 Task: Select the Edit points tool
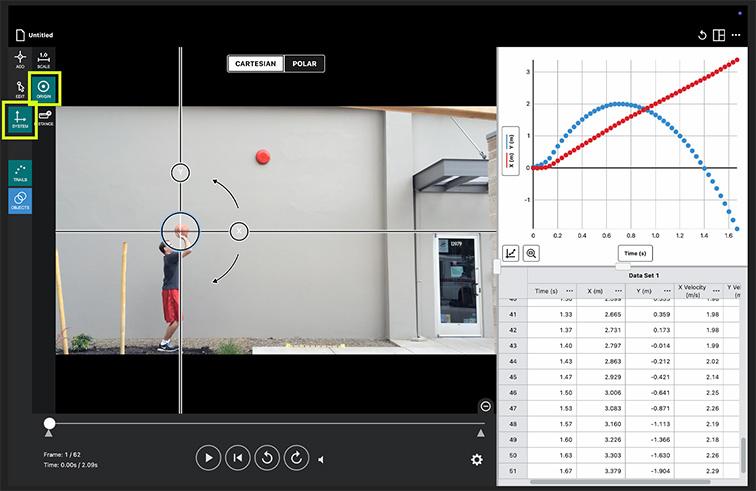[20, 89]
